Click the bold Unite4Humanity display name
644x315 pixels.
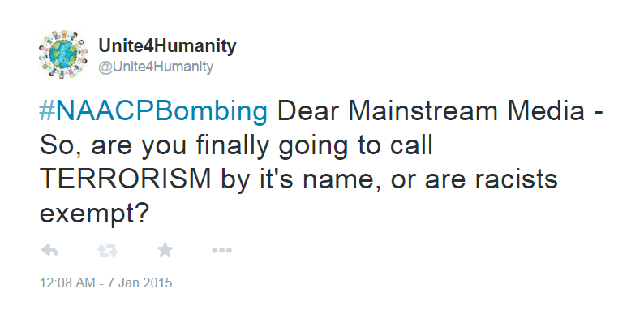click(x=167, y=46)
